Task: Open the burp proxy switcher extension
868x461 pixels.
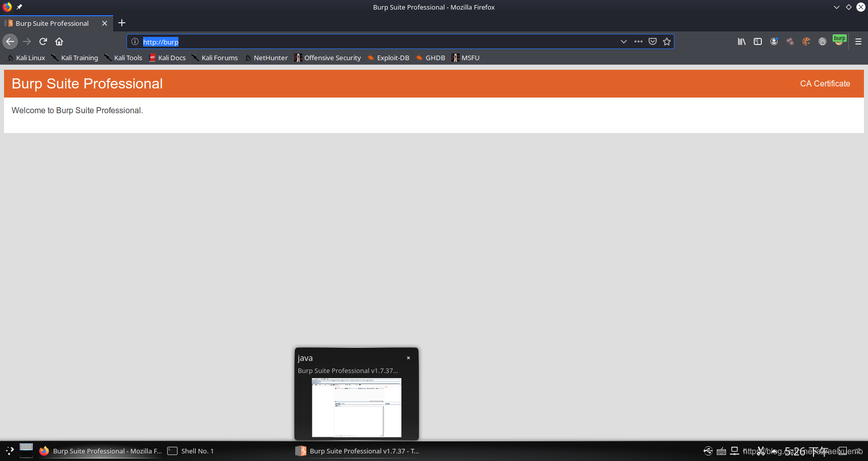Action: pyautogui.click(x=839, y=40)
